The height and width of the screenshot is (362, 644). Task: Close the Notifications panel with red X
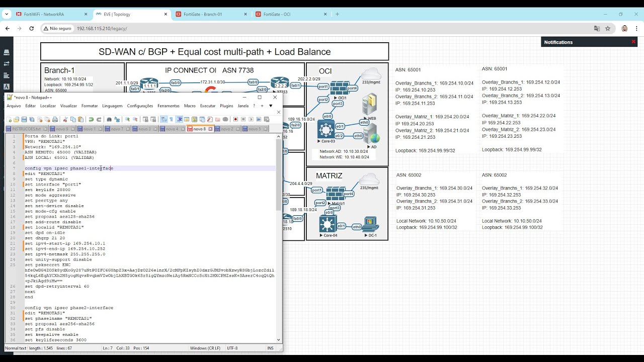pyautogui.click(x=633, y=42)
